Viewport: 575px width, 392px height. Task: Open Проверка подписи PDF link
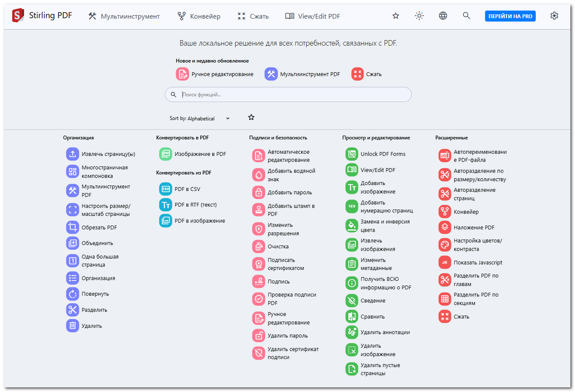[285, 299]
